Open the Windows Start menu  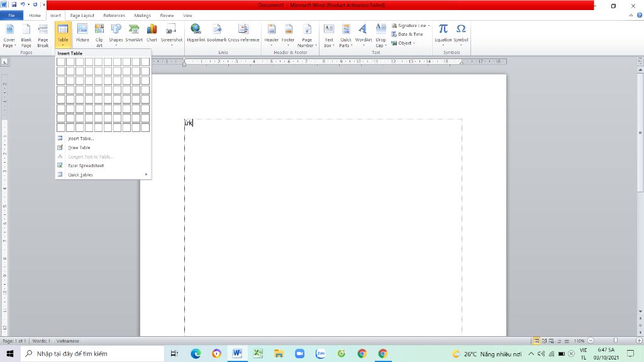click(x=10, y=353)
